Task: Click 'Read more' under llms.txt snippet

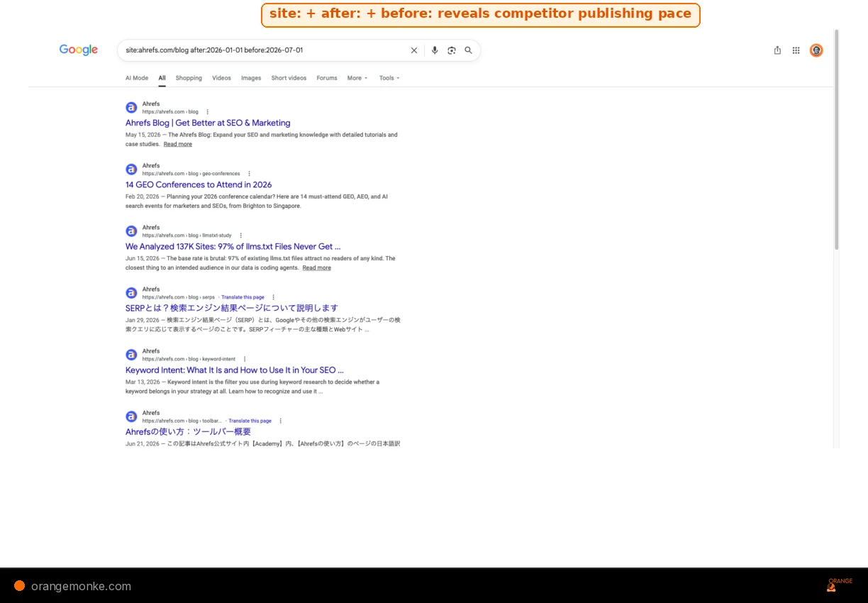Action: 316,267
